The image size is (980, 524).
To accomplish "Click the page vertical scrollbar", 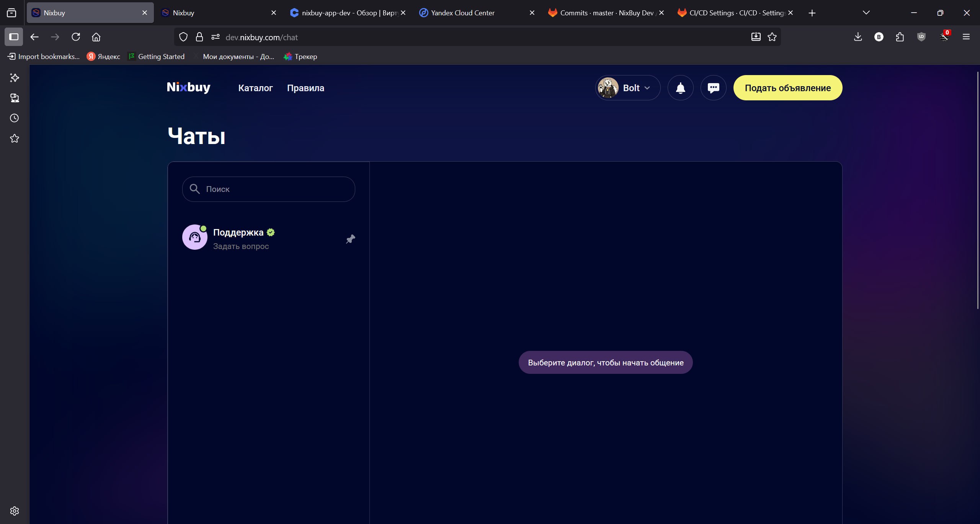I will coord(978,190).
